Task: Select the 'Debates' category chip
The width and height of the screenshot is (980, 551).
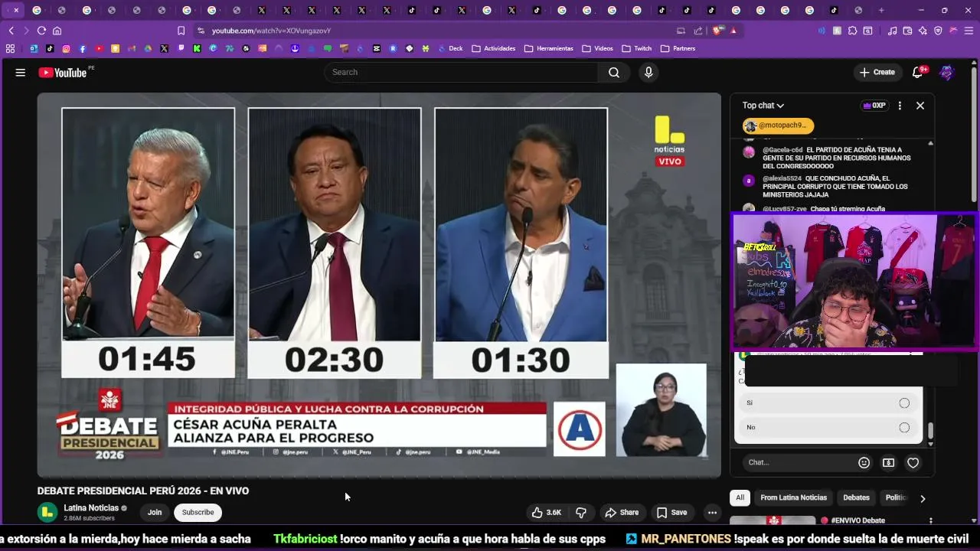Action: (x=856, y=497)
